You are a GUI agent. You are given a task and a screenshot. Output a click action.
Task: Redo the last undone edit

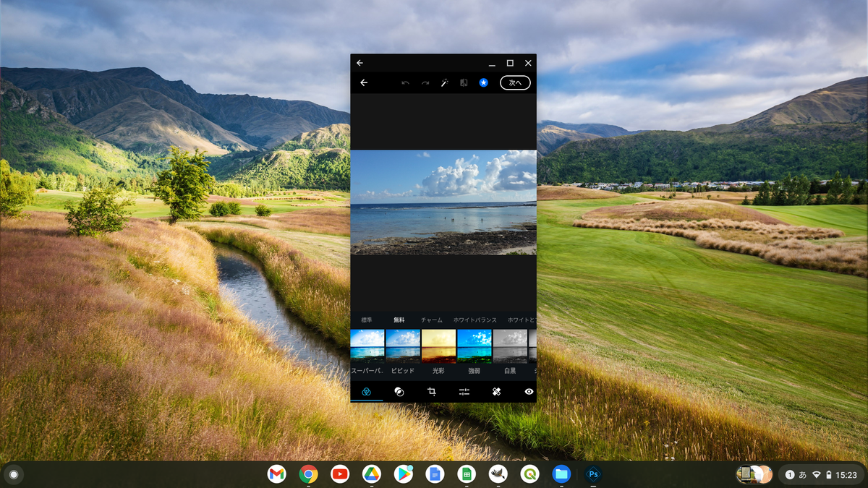point(425,83)
